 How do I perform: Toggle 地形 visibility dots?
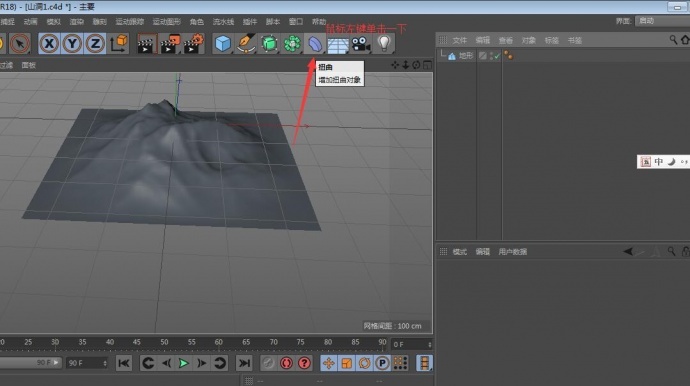click(x=491, y=56)
